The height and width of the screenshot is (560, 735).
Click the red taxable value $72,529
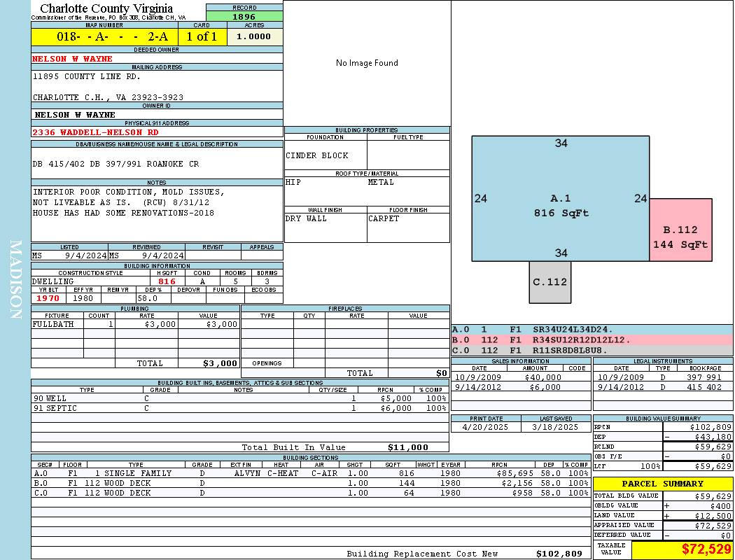point(705,549)
